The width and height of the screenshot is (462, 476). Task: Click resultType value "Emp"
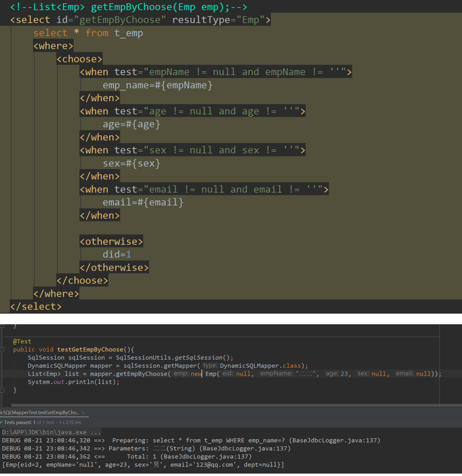click(x=251, y=20)
